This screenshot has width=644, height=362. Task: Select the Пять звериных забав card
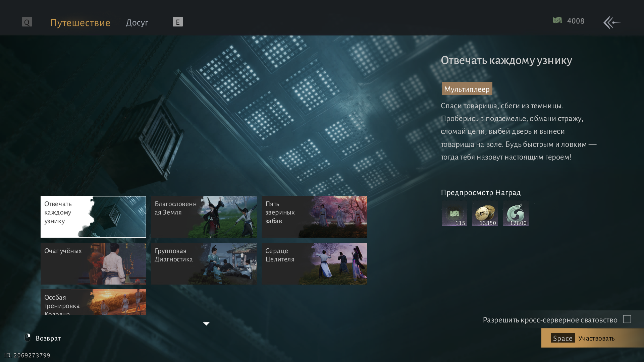(x=314, y=217)
